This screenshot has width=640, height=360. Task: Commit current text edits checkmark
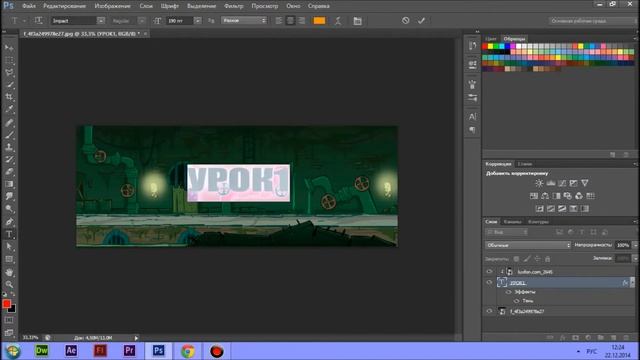click(x=421, y=20)
